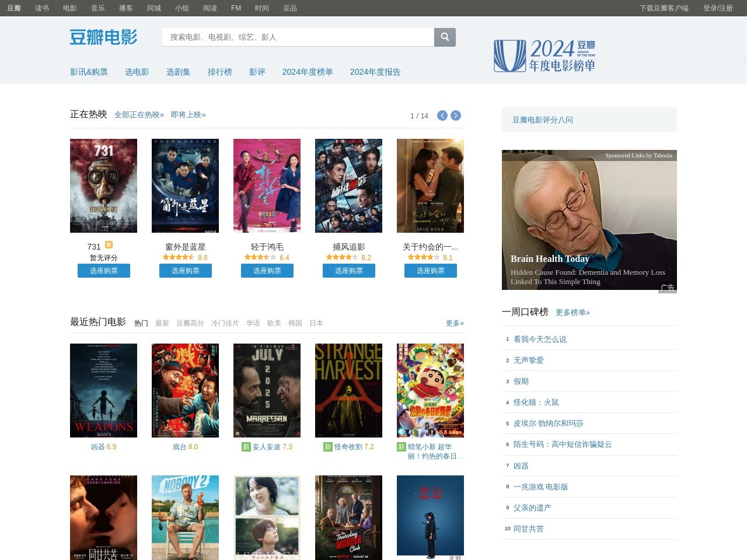
Task: Open the Strange Harvest poster
Action: click(348, 390)
